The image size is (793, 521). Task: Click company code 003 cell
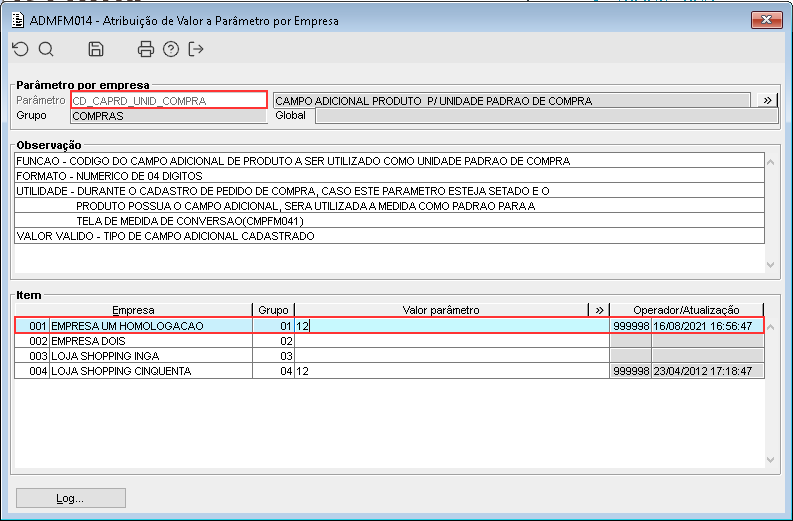tap(32, 356)
